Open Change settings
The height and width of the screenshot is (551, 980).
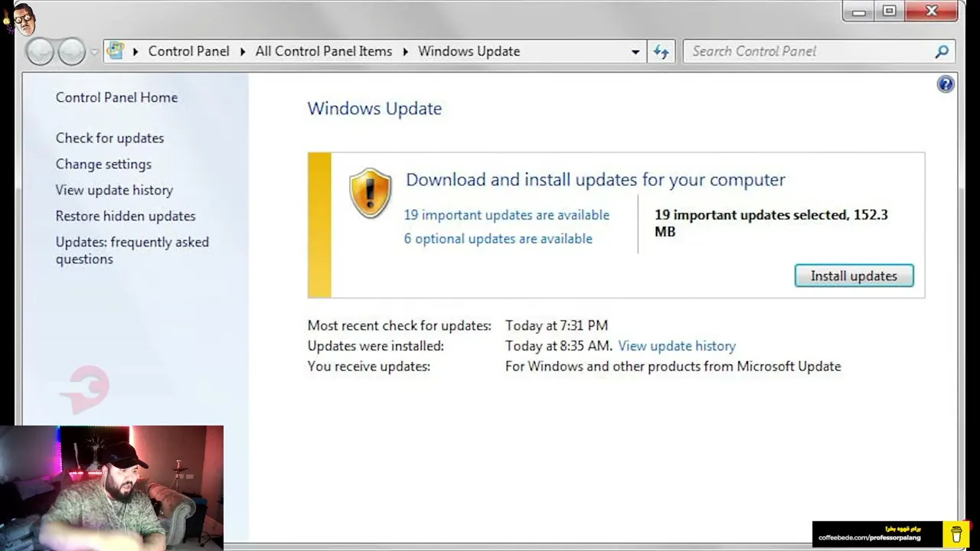[x=103, y=164]
